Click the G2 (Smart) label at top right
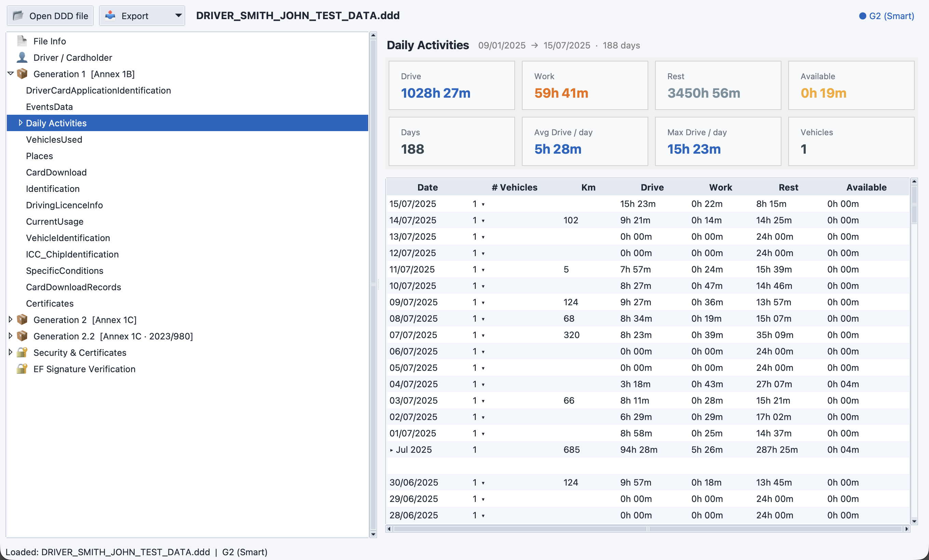929x560 pixels. point(891,16)
